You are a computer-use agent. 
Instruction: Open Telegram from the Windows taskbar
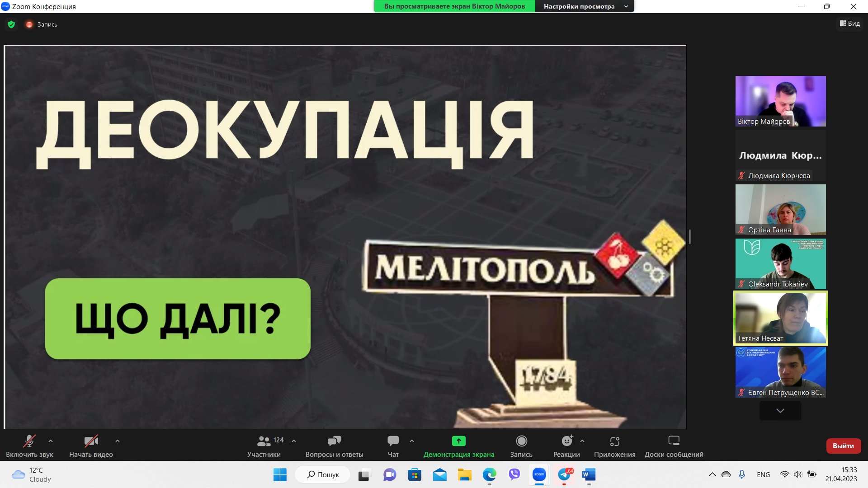coord(564,475)
